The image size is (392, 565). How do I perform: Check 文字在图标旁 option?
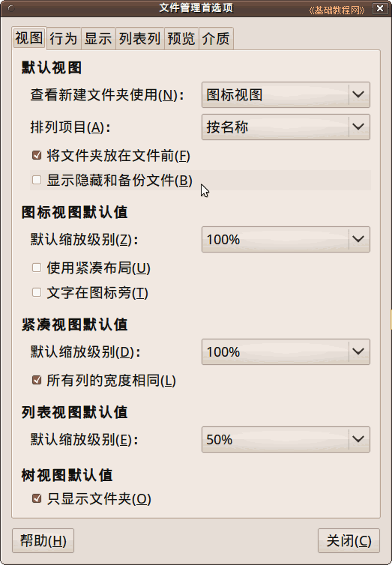tap(37, 292)
